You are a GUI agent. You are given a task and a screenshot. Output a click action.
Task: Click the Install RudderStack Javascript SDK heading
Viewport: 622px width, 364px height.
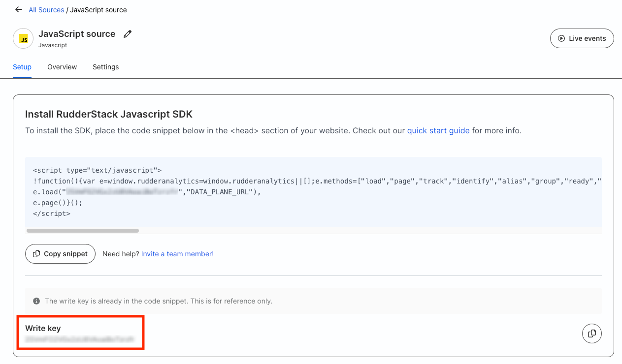[109, 114]
